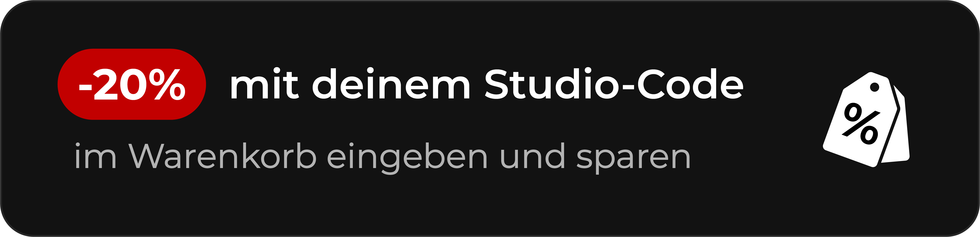Click the word "deinem" in the headline
This screenshot has height=237, width=980.
pos(391,84)
